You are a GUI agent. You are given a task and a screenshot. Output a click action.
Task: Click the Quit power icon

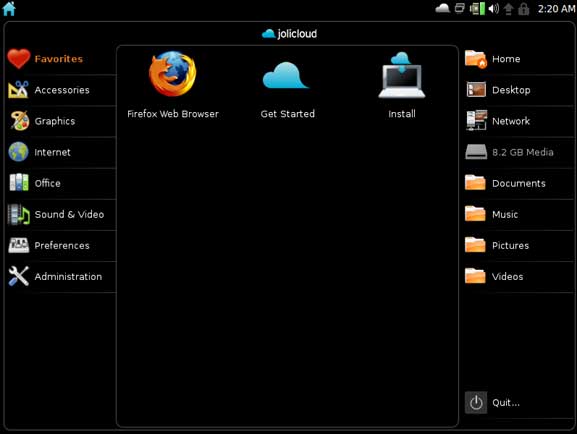[476, 402]
